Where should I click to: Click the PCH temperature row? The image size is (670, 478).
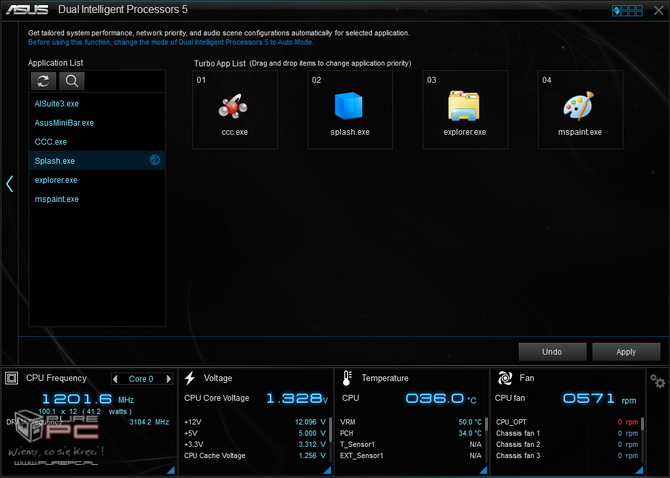411,433
